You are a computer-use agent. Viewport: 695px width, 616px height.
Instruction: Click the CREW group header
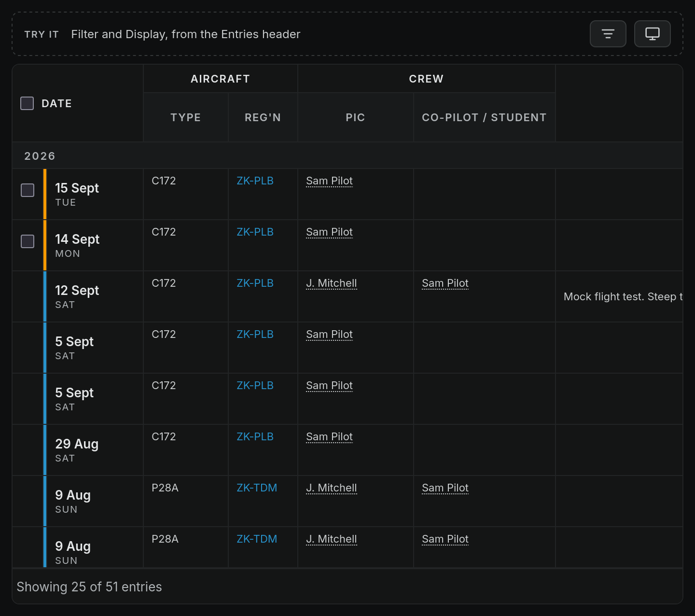point(426,79)
